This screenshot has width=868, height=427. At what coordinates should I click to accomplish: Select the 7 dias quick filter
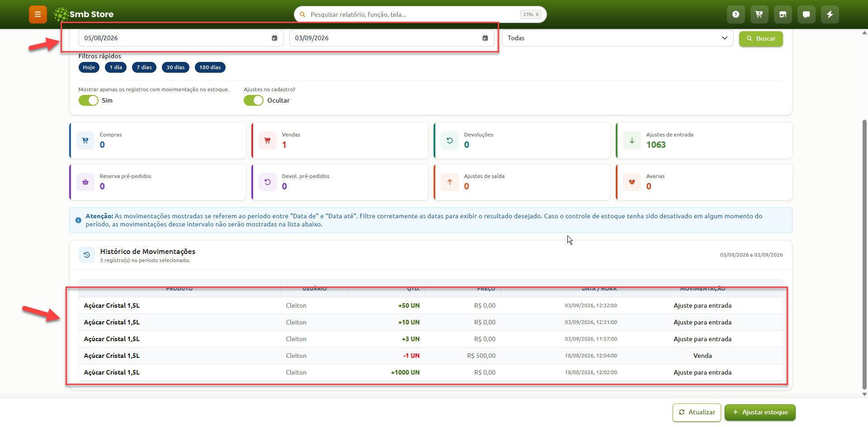click(144, 67)
